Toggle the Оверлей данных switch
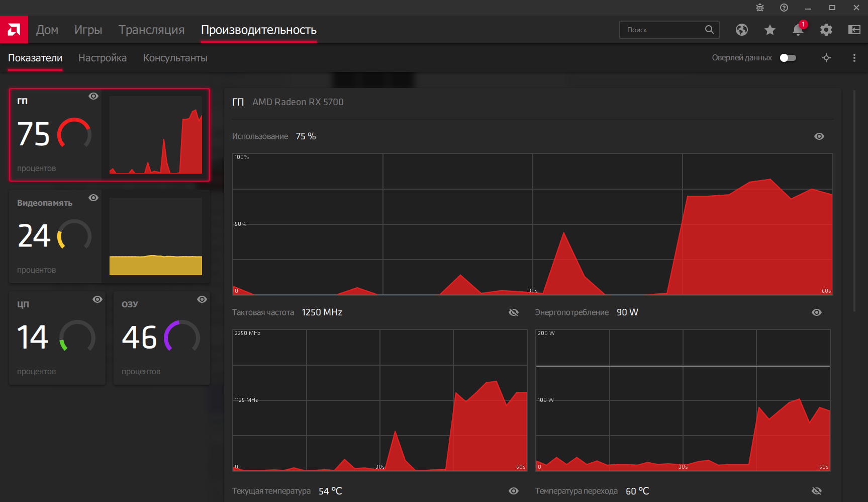 click(x=788, y=58)
